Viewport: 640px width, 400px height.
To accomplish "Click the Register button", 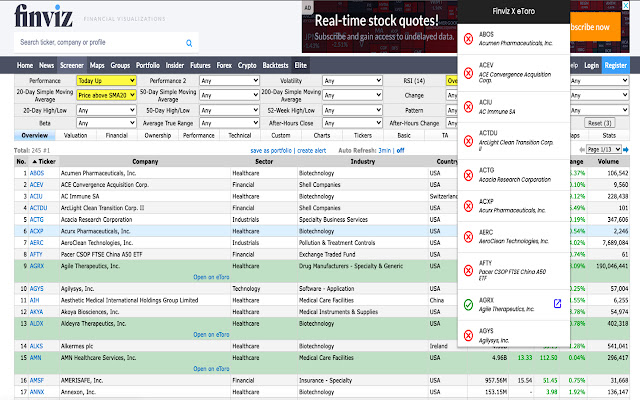I will click(616, 65).
